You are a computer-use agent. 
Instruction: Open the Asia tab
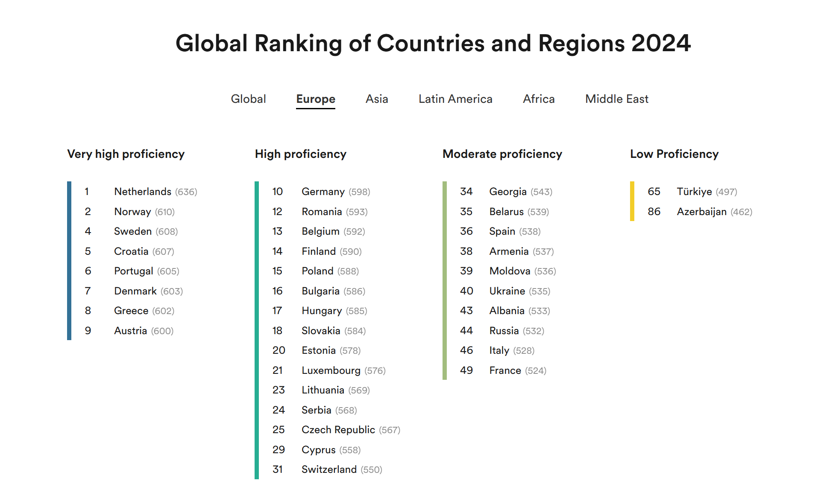point(377,99)
